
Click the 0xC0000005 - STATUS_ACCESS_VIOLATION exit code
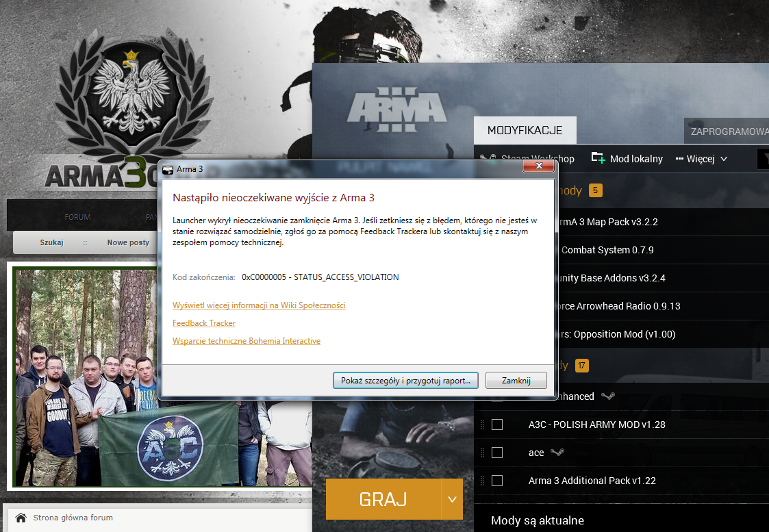[320, 277]
